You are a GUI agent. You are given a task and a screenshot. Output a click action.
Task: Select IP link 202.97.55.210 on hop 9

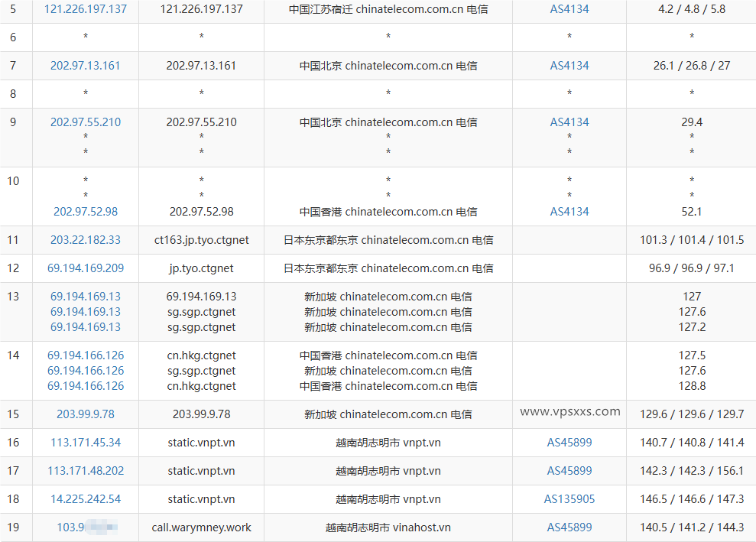(85, 122)
